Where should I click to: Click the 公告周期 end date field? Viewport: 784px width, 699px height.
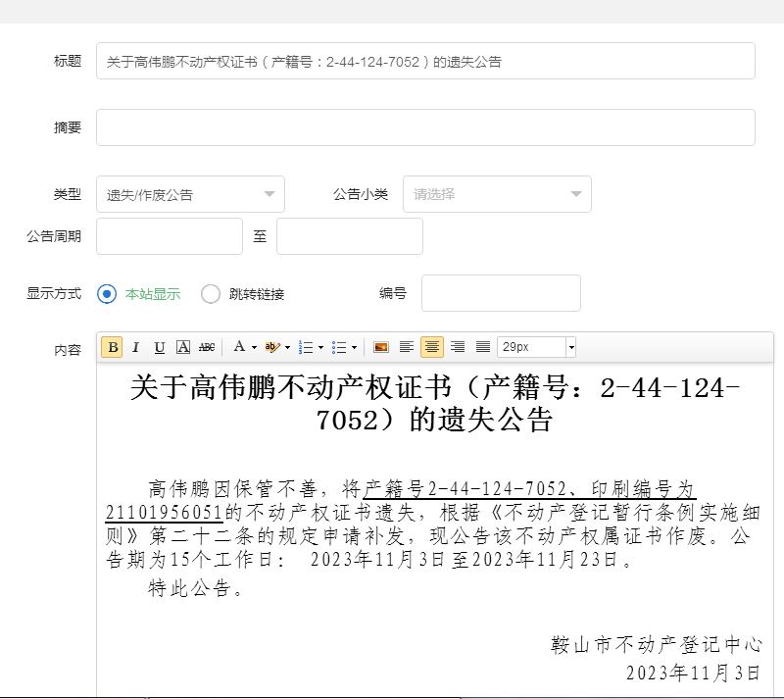point(350,236)
